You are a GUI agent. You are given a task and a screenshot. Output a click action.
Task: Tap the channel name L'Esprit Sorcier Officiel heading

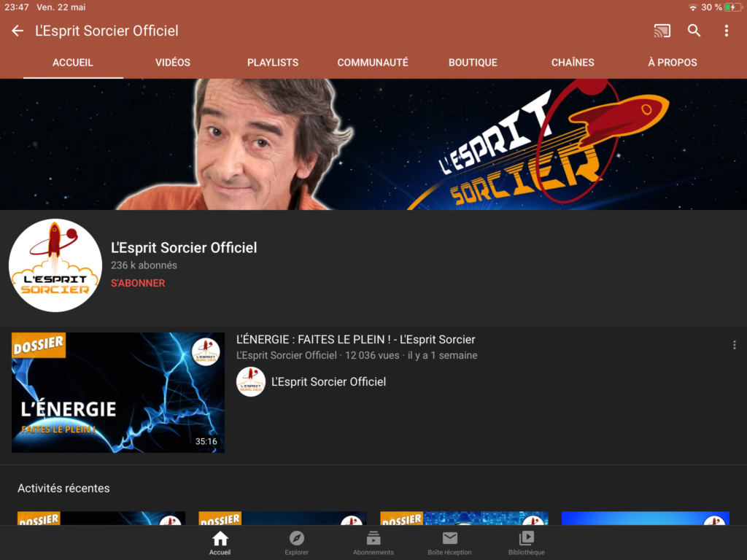[x=184, y=248]
